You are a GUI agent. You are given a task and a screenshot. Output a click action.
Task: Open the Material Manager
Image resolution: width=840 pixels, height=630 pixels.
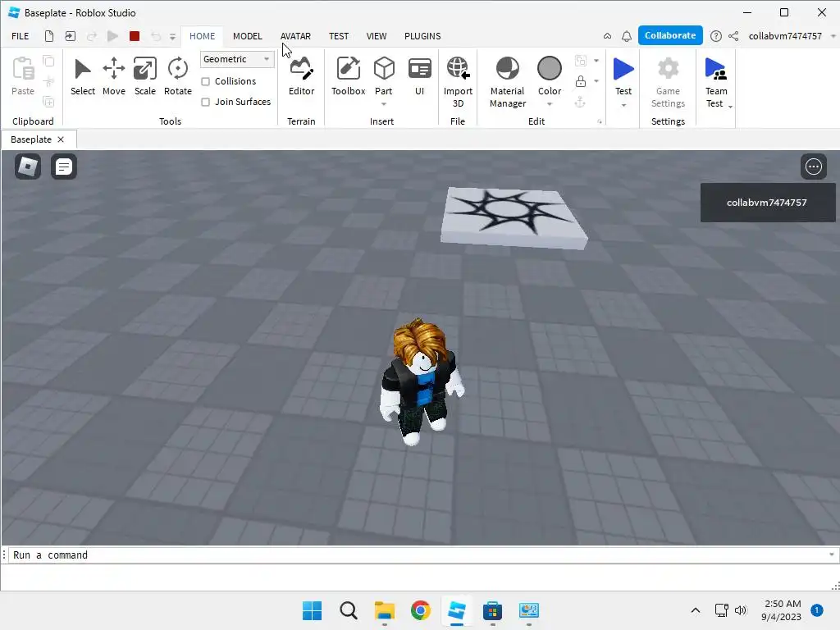click(x=507, y=82)
